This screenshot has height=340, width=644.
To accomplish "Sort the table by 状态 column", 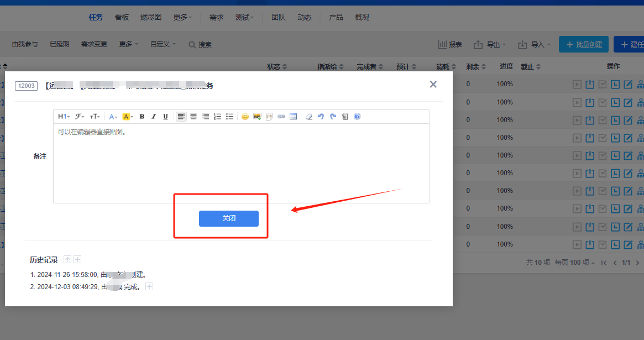I will (277, 66).
